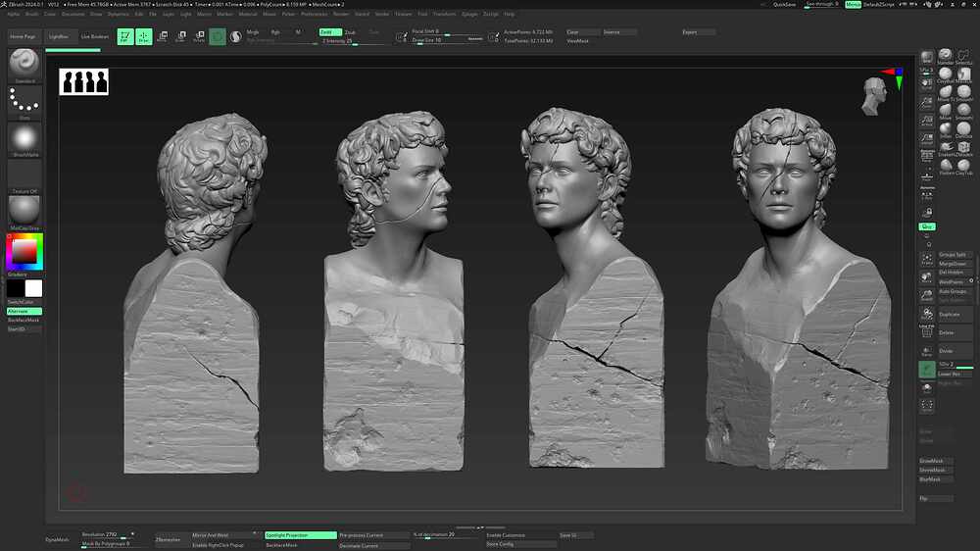Open the LightBox browser
This screenshot has height=551, width=980.
point(59,37)
